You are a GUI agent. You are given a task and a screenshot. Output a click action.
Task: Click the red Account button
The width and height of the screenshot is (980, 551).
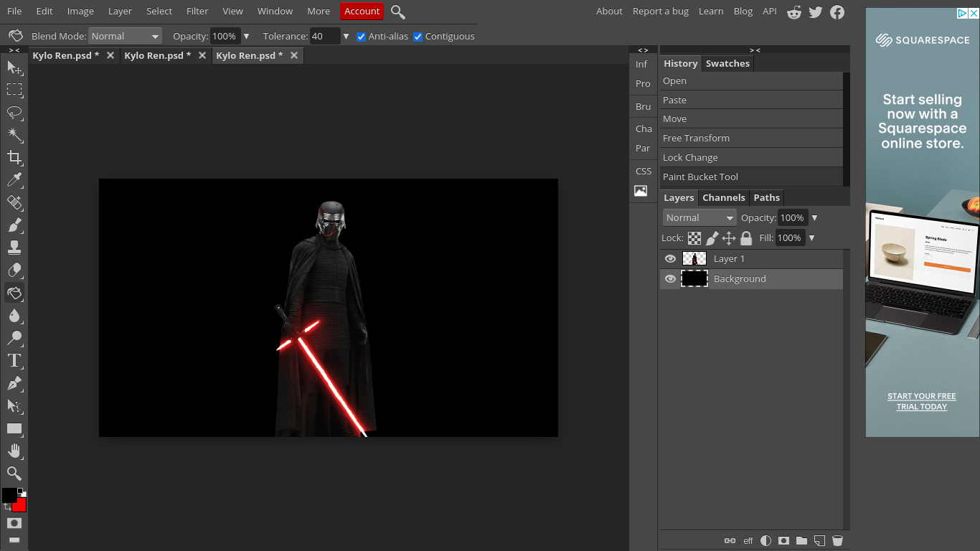point(362,11)
